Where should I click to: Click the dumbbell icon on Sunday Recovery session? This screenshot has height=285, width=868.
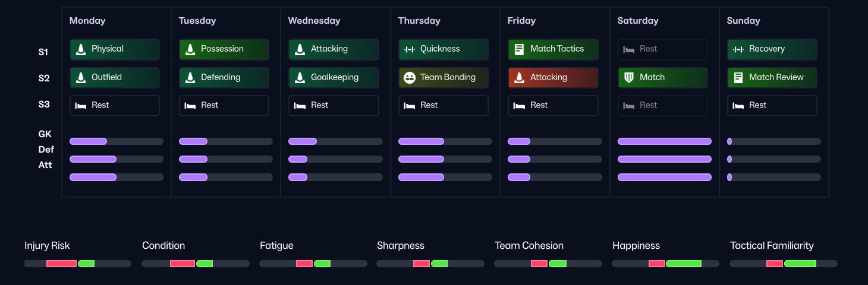738,49
